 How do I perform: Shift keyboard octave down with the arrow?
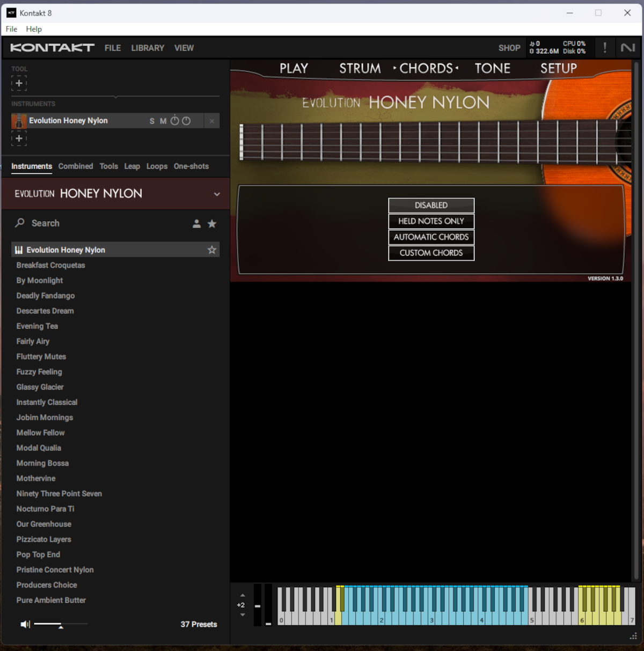243,615
